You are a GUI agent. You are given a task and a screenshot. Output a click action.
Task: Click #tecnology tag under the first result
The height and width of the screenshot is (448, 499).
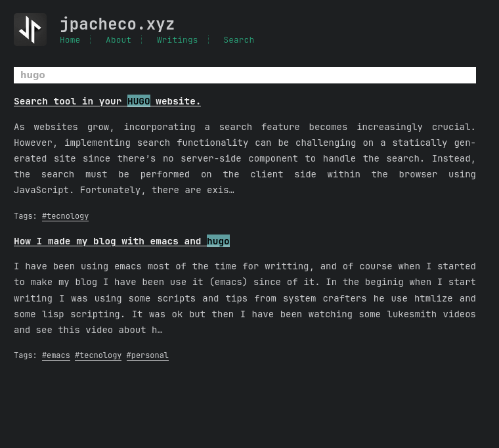point(65,216)
